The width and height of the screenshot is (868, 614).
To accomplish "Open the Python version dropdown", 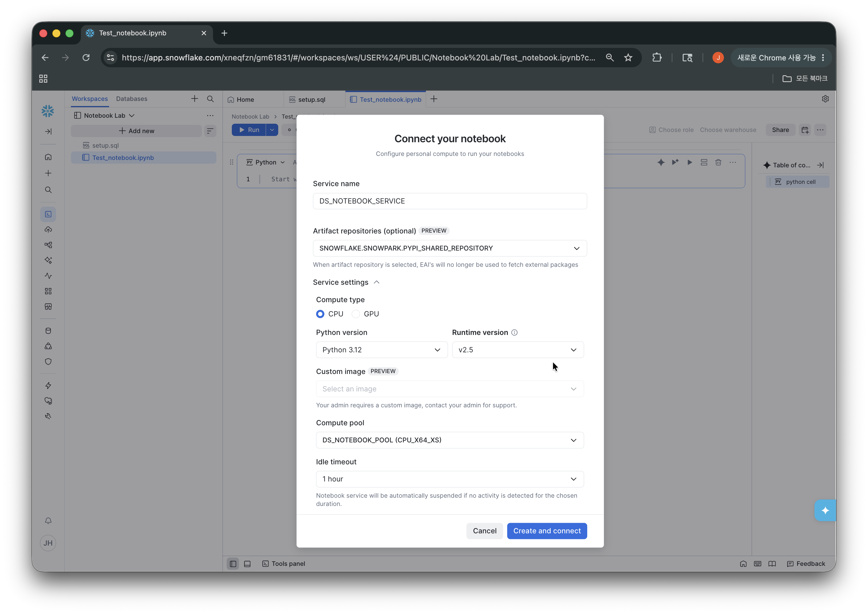I will pyautogui.click(x=381, y=350).
